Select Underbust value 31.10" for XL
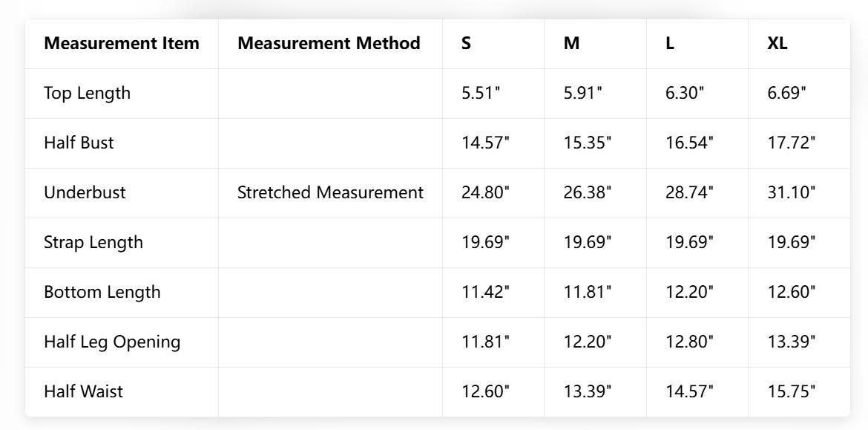Image resolution: width=868 pixels, height=430 pixels. tap(792, 192)
